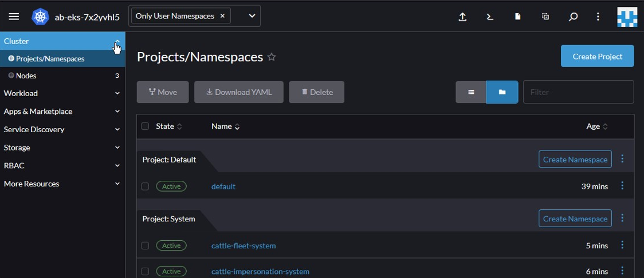Click into the Filter text field

point(578,92)
